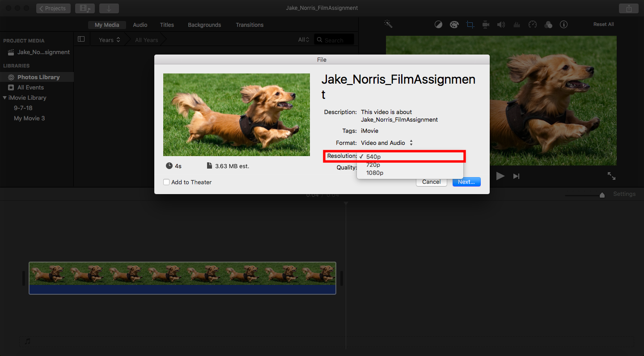Open color correction palette tool
The width and height of the screenshot is (644, 356).
point(454,25)
